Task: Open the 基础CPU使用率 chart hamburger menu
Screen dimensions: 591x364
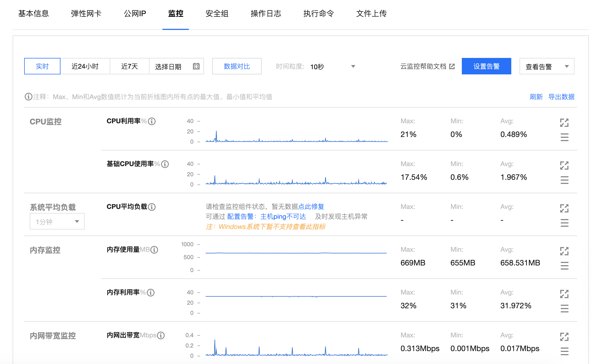Action: [x=564, y=180]
